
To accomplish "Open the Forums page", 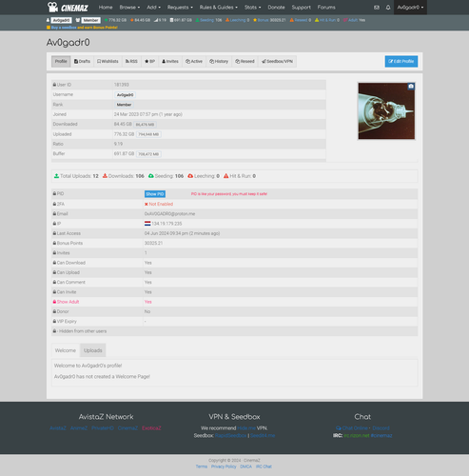I will tap(326, 8).
